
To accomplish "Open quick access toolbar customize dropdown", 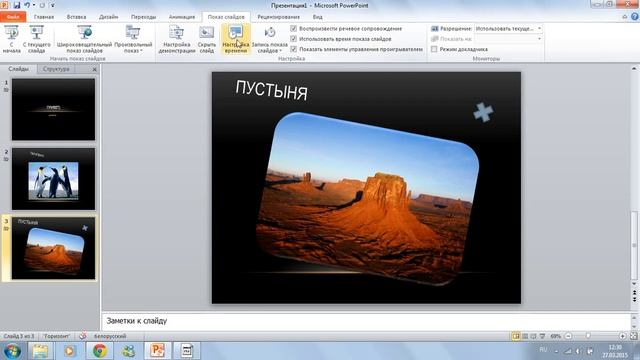I will click(53, 5).
